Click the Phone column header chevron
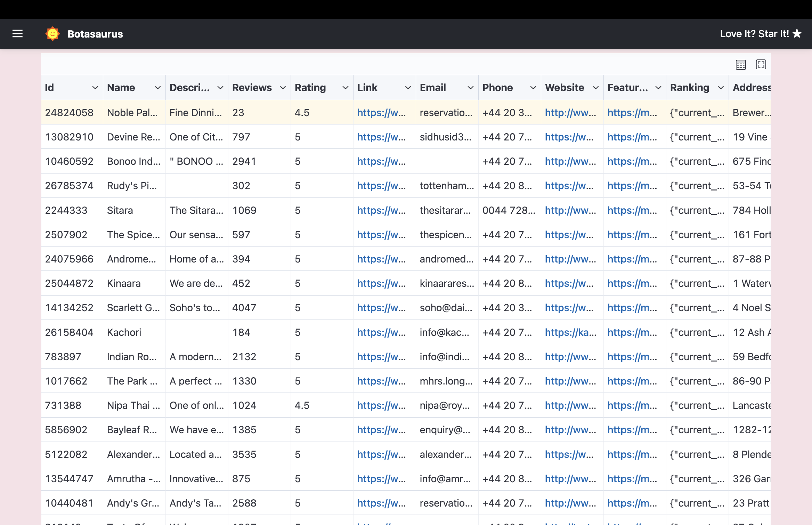812x525 pixels. (533, 88)
